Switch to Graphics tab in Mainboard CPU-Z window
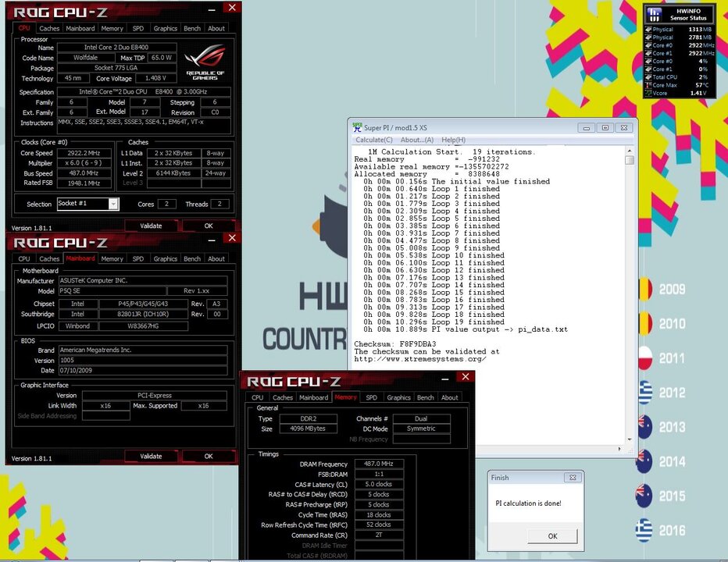Screen dimensions: 728x562 pyautogui.click(x=166, y=259)
